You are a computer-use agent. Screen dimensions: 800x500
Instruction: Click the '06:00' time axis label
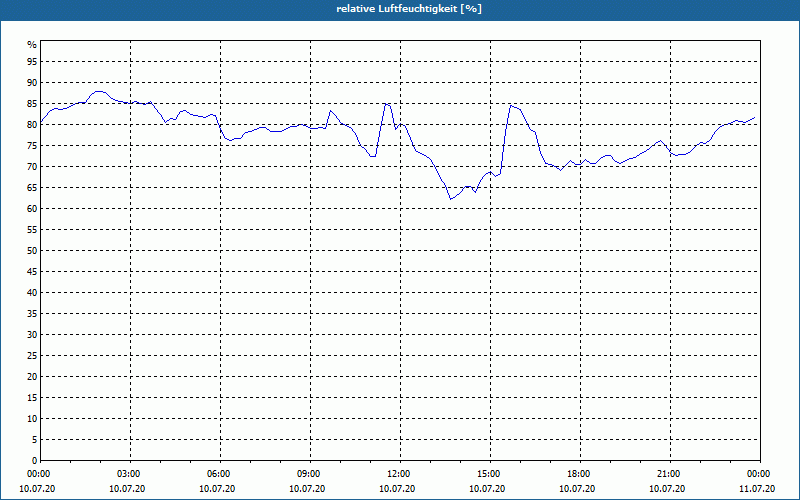click(x=220, y=474)
